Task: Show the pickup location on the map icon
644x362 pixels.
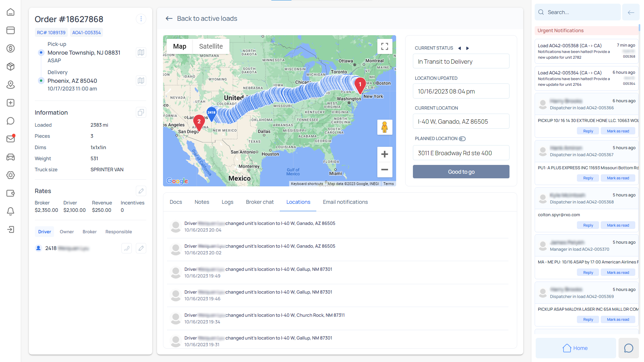Action: (141, 52)
